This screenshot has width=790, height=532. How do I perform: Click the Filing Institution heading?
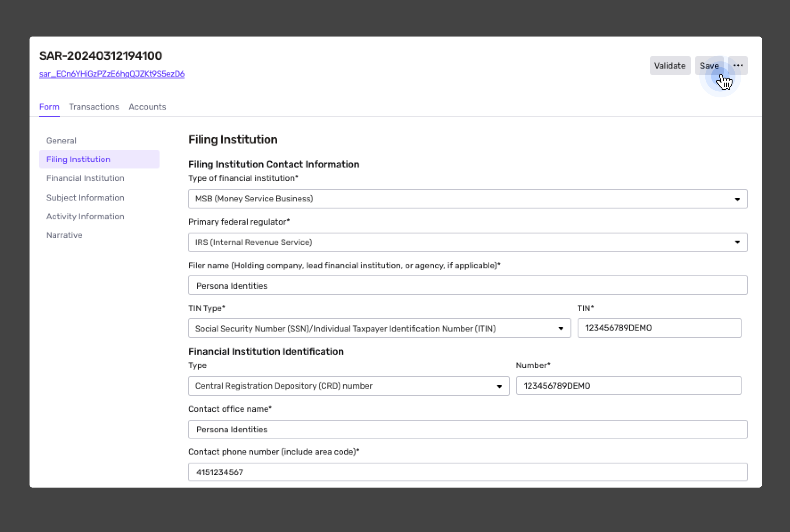[233, 139]
